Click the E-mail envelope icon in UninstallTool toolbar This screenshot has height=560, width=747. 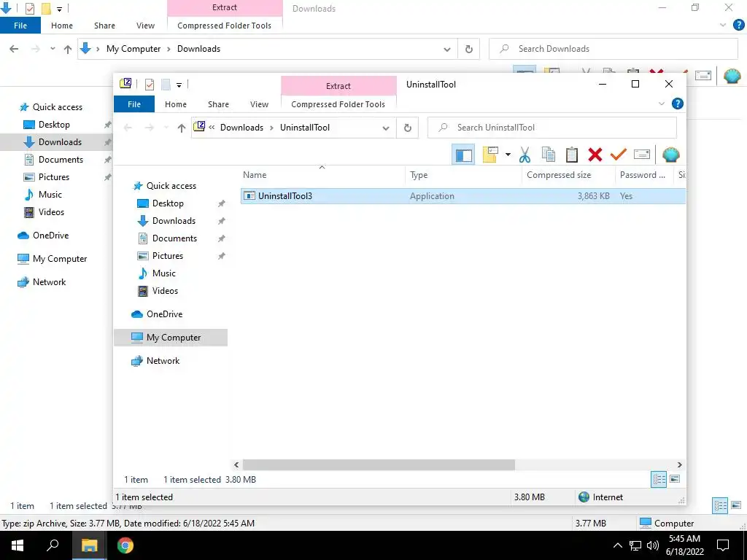pyautogui.click(x=642, y=155)
